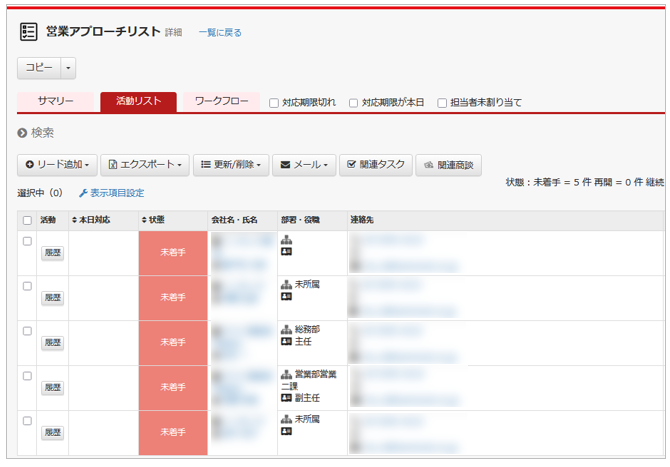The image size is (670, 467).
Task: Switch to the サマリー tab
Action: point(55,102)
